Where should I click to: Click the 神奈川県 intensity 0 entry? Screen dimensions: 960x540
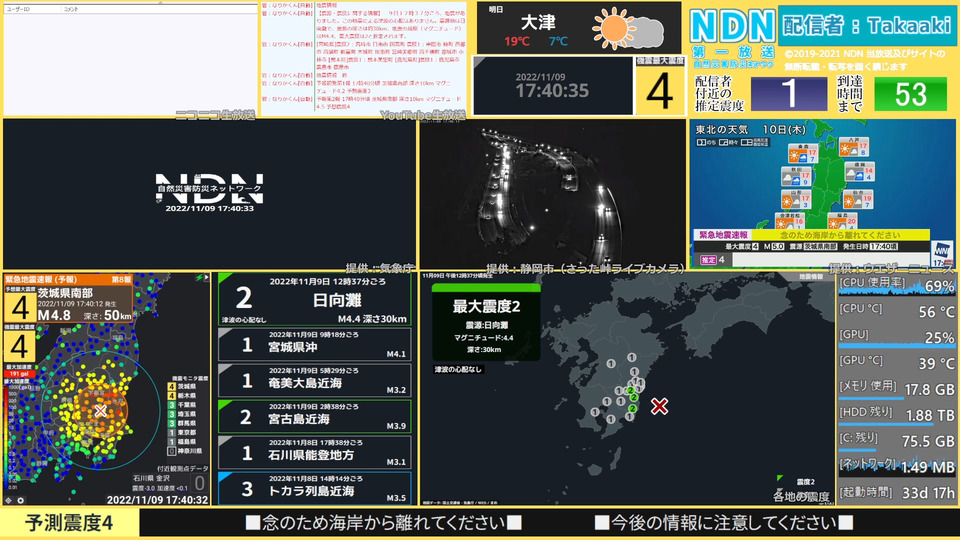pyautogui.click(x=186, y=451)
